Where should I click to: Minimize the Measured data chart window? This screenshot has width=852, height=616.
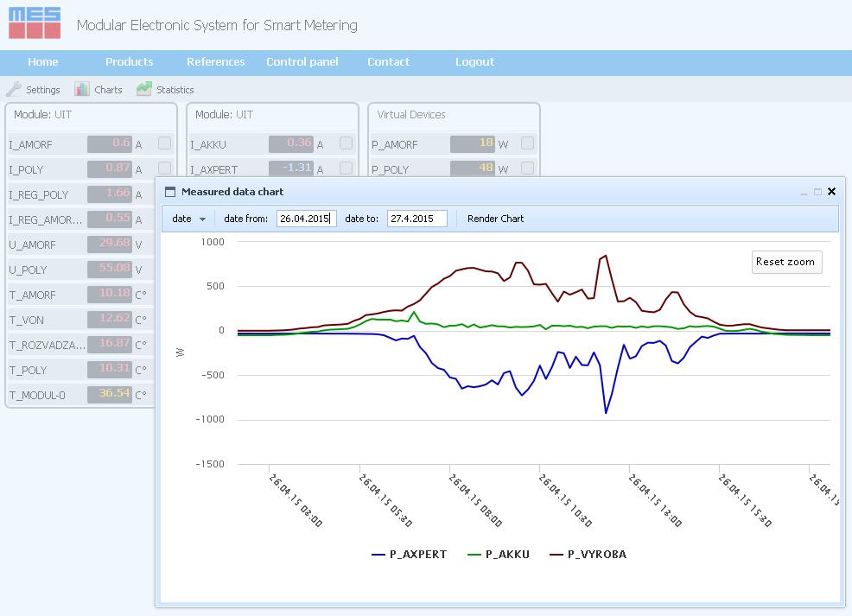coord(804,192)
